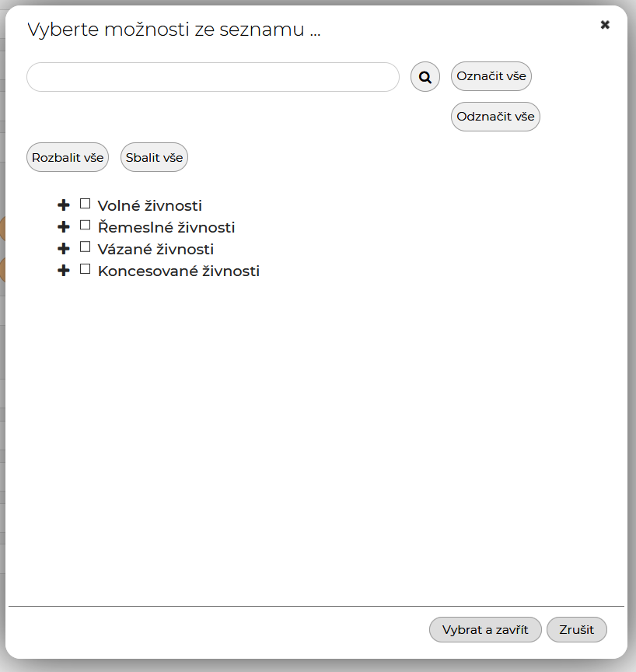Expand all nodes via Rozbalit vše

[68, 157]
